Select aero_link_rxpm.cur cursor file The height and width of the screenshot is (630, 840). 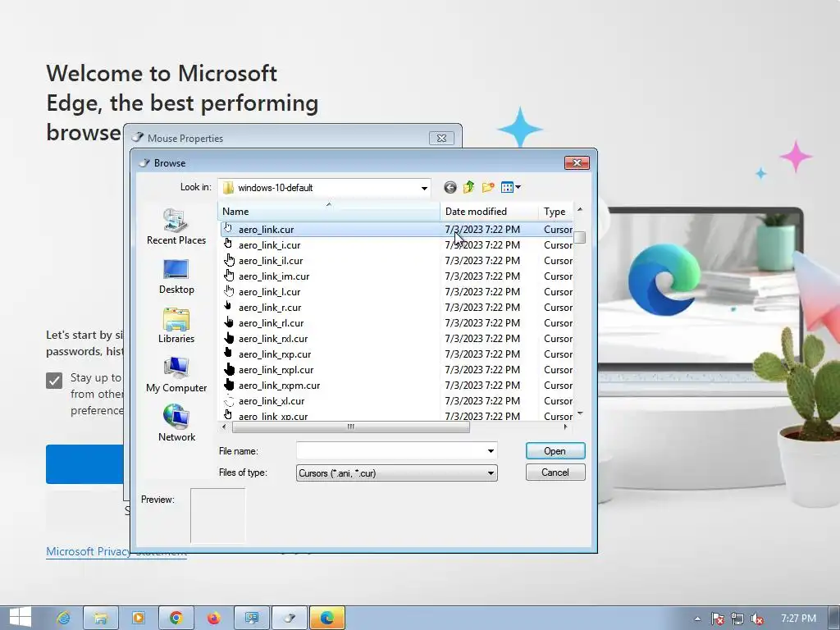pyautogui.click(x=279, y=385)
